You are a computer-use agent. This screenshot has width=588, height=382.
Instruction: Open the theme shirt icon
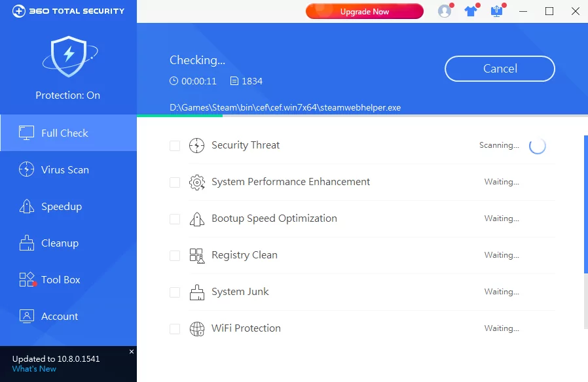click(471, 11)
